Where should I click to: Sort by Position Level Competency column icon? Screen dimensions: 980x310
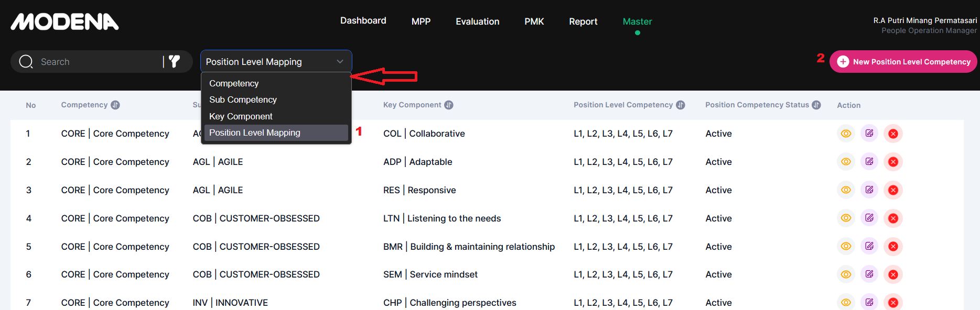pyautogui.click(x=680, y=105)
